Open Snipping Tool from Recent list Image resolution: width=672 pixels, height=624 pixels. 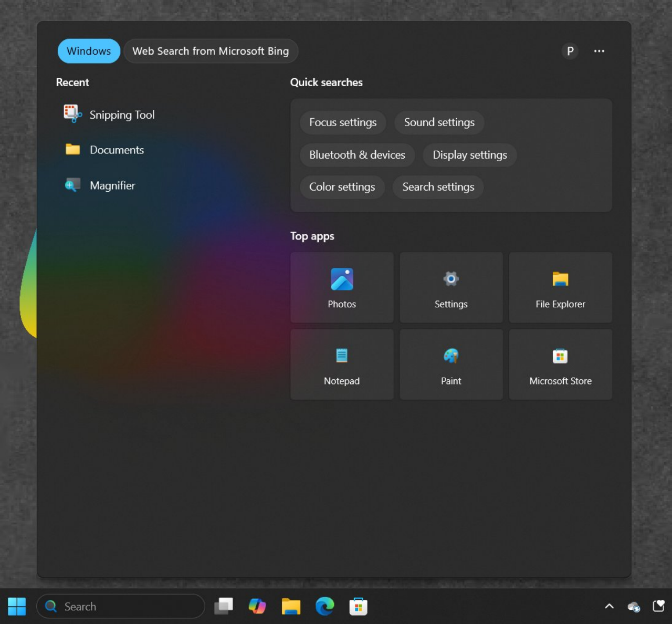coord(109,115)
